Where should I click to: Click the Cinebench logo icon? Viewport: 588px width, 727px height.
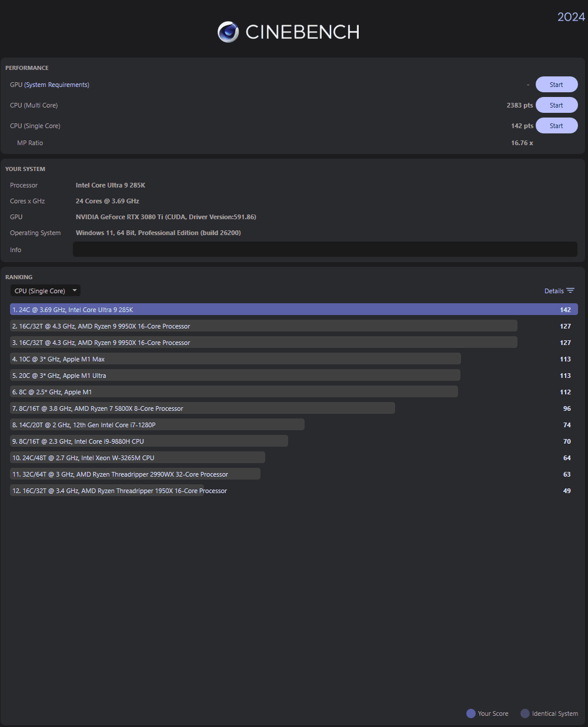tap(228, 32)
